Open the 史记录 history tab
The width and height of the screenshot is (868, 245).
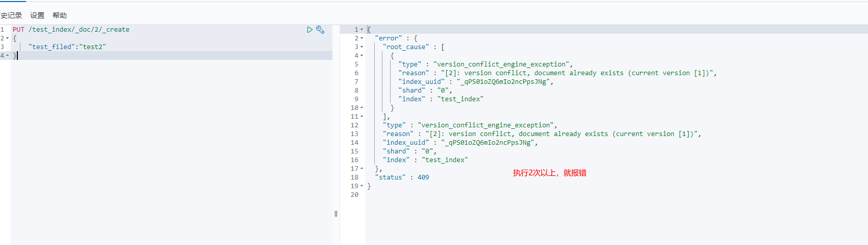click(11, 15)
